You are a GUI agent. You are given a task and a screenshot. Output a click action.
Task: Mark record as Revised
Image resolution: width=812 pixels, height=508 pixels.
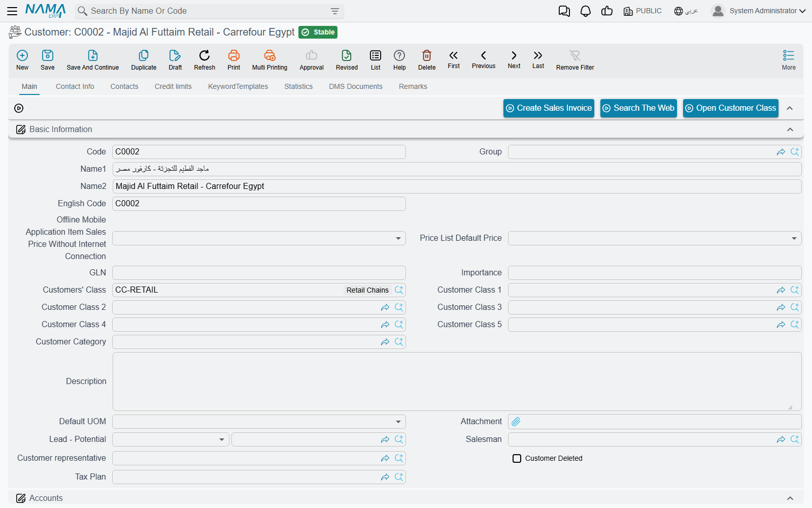click(347, 60)
